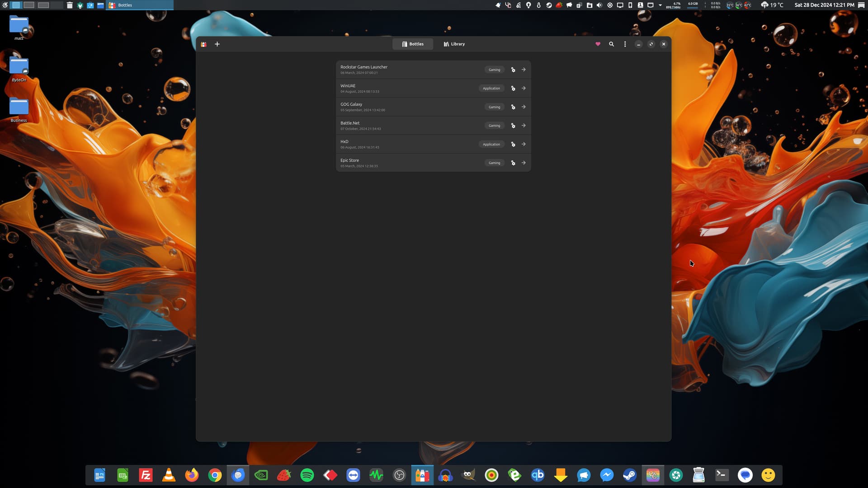Image resolution: width=868 pixels, height=488 pixels.
Task: Click the trash icon in the top panel
Action: click(70, 5)
